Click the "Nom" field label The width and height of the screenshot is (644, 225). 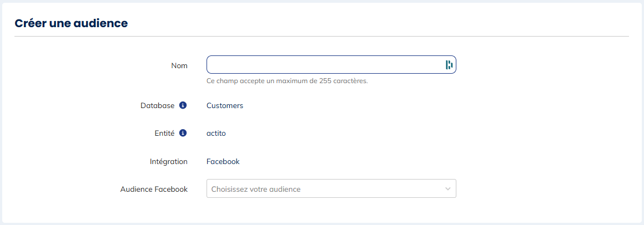tap(179, 65)
